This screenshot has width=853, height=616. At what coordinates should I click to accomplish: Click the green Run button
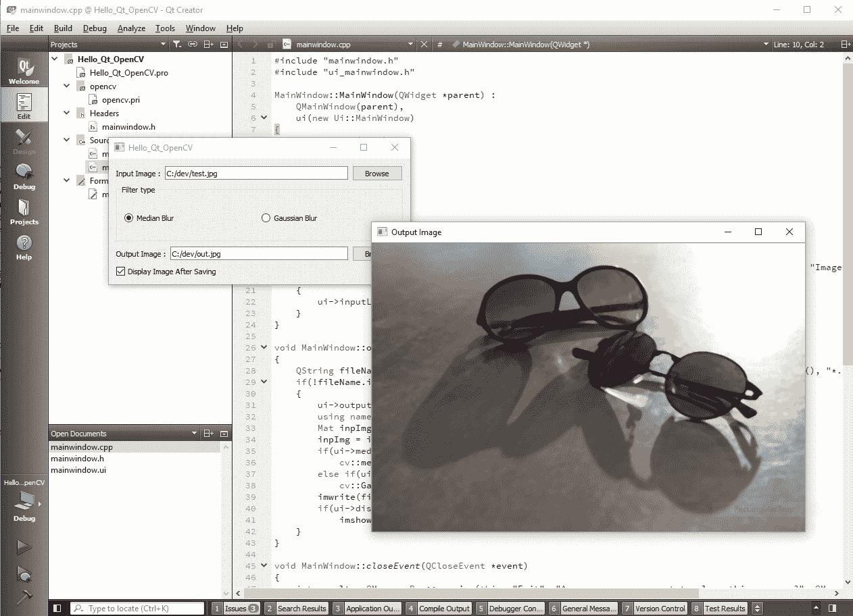coord(24,546)
